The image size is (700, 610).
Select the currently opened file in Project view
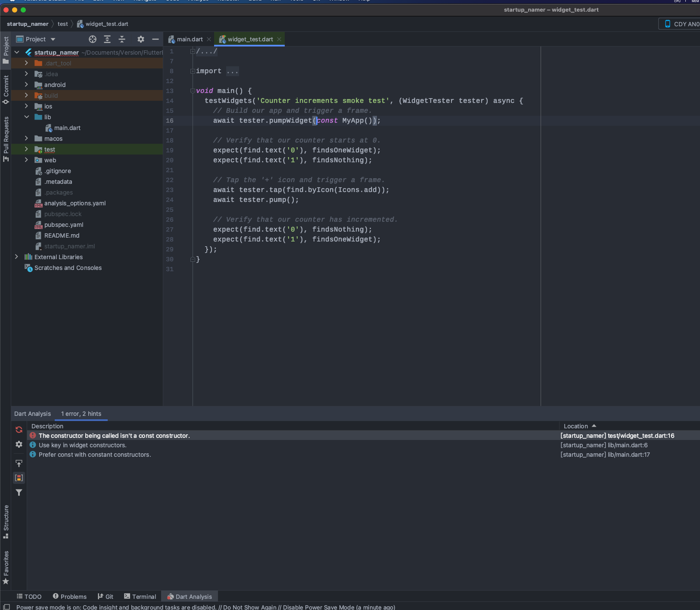click(93, 39)
